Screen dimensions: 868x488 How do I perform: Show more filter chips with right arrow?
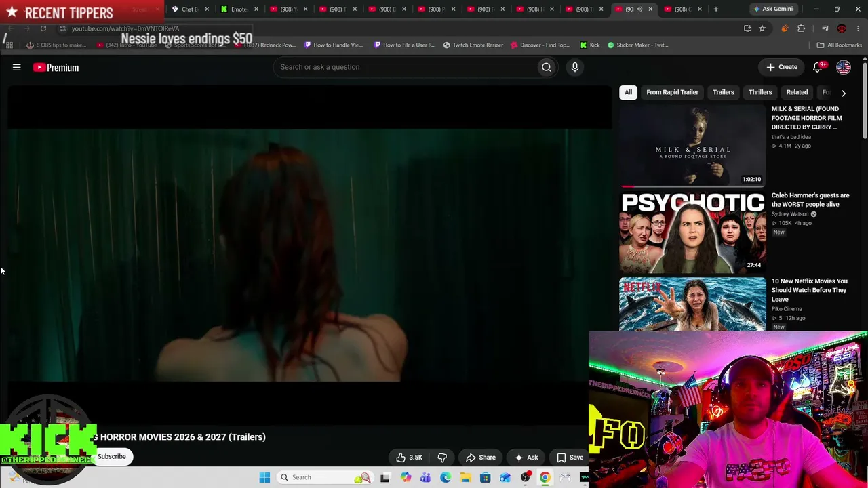pos(844,93)
